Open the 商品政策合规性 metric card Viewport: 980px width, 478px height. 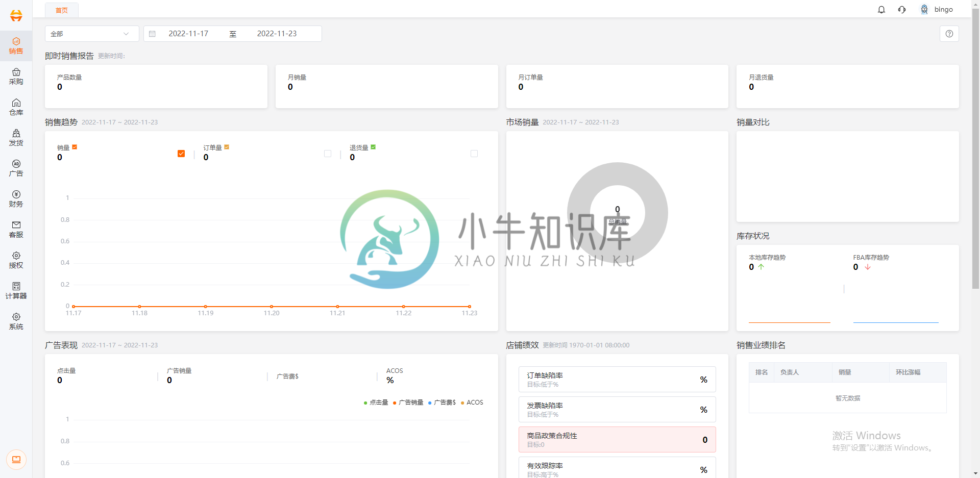[617, 440]
